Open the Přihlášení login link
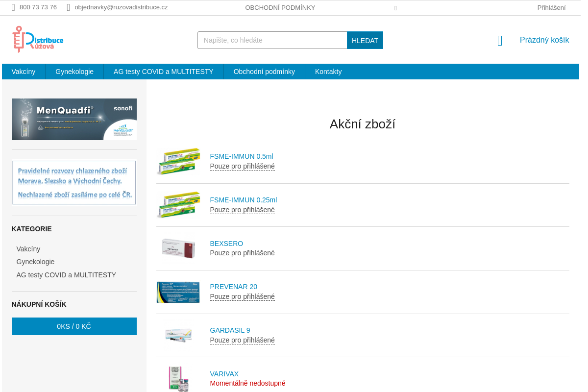Image resolution: width=588 pixels, height=392 pixels. tap(551, 8)
